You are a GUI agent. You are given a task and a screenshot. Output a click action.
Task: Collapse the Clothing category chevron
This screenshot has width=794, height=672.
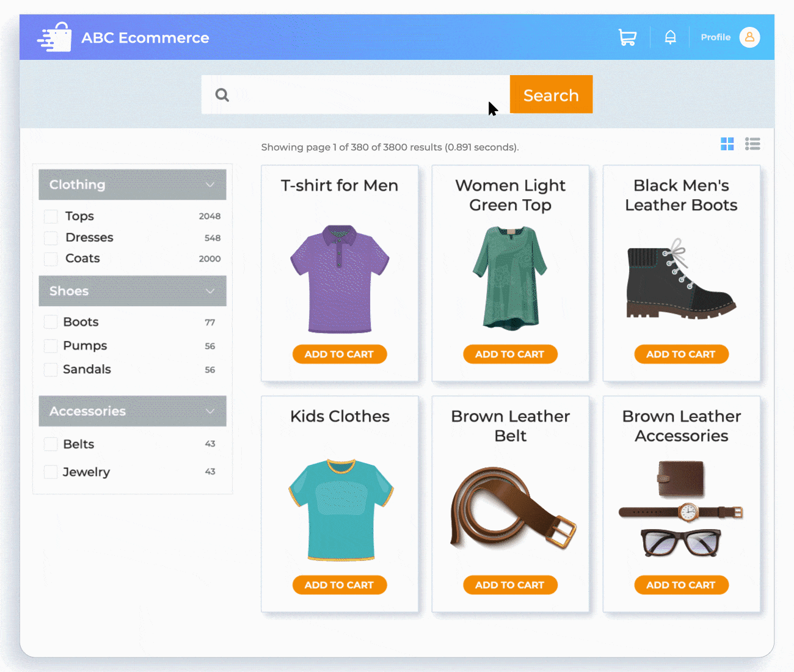[x=210, y=184]
